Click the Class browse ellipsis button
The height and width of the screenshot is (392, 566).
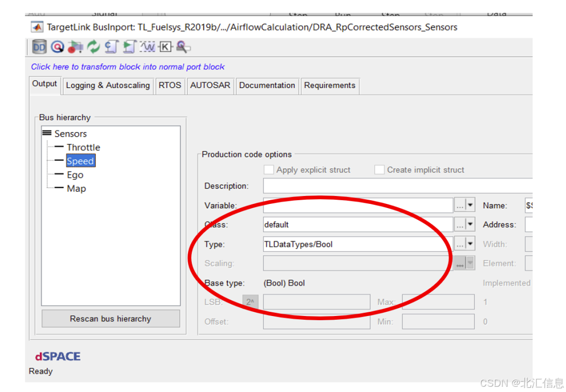[x=460, y=224]
